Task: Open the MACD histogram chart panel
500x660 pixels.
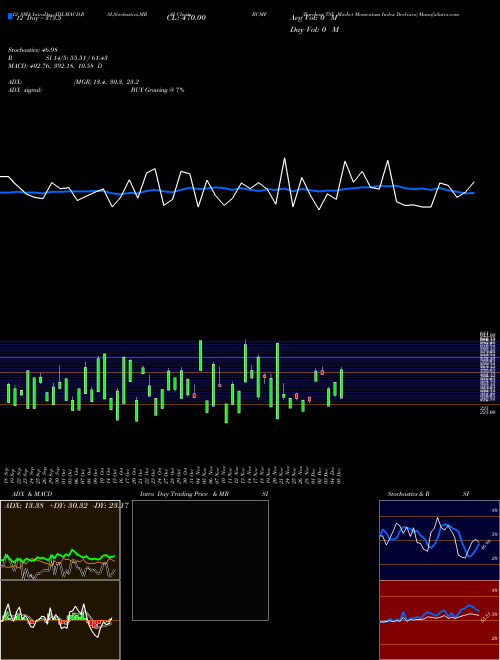Action: [60, 620]
